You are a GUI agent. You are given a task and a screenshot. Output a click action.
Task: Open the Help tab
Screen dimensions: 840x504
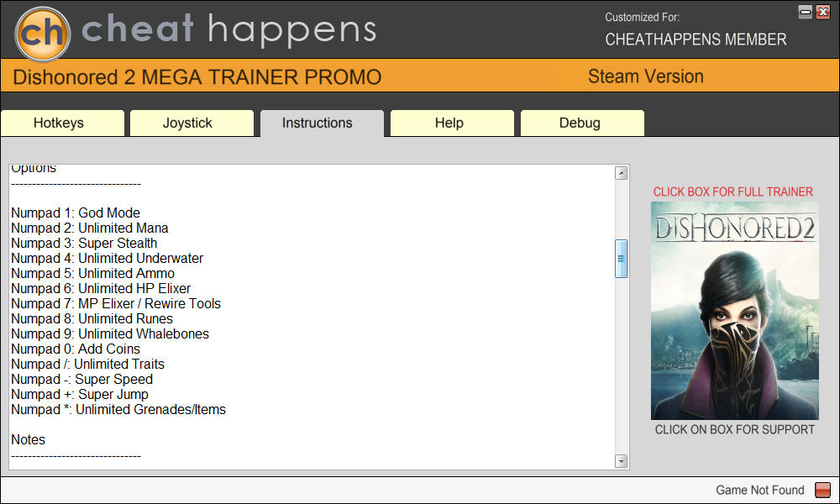pyautogui.click(x=449, y=123)
